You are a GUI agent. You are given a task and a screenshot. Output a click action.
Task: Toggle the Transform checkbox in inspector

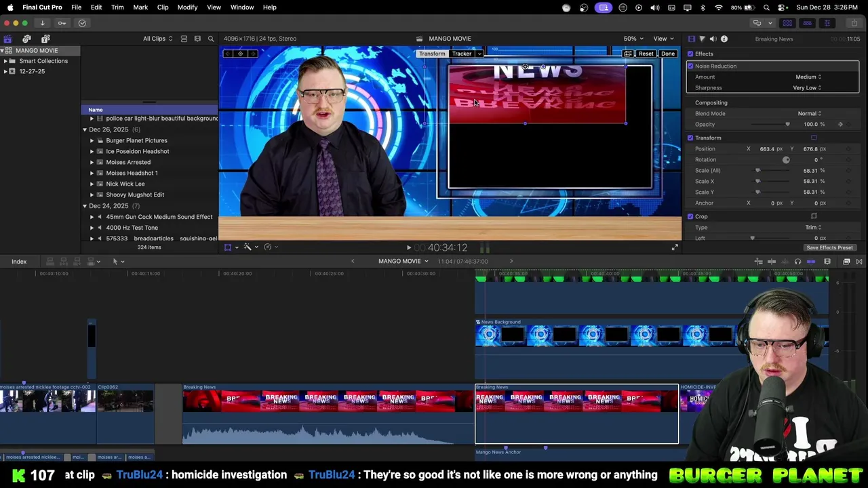pos(690,138)
